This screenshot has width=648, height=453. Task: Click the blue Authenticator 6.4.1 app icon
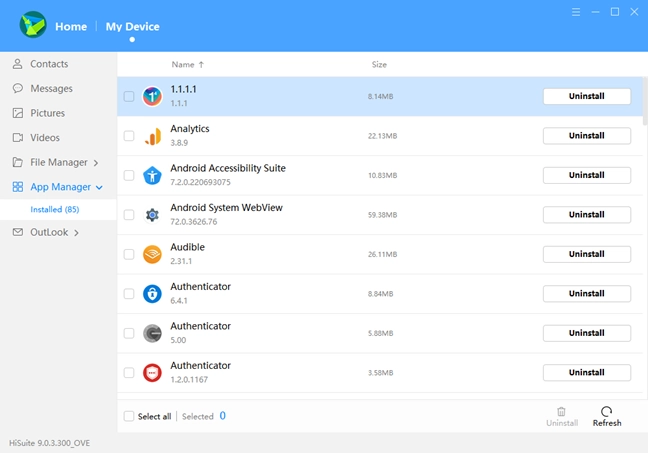tap(152, 294)
